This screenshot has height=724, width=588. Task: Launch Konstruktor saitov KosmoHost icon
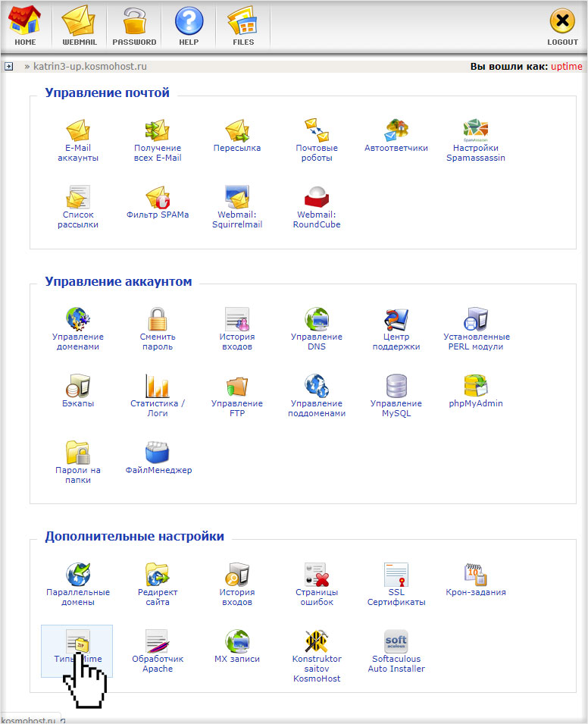(x=317, y=641)
